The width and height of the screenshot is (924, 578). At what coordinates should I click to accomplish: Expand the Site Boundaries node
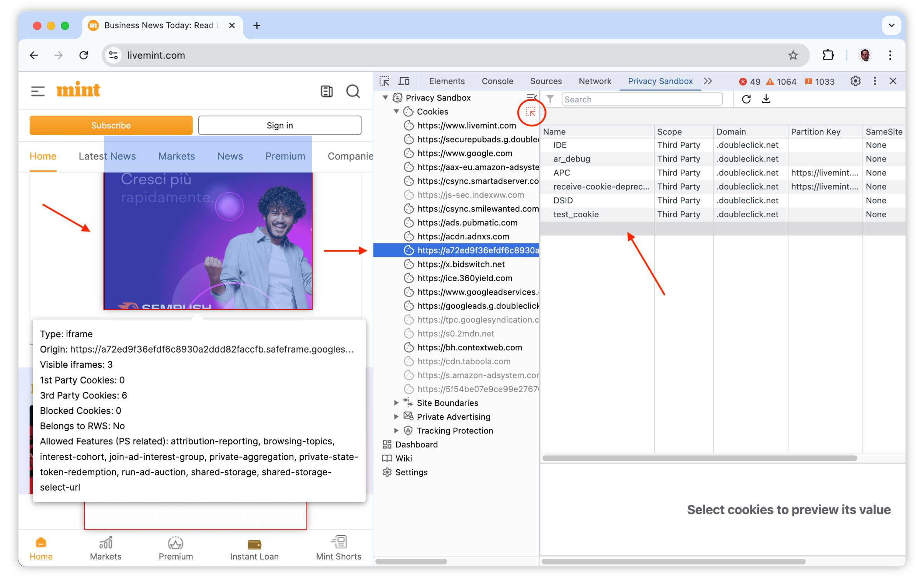[396, 403]
